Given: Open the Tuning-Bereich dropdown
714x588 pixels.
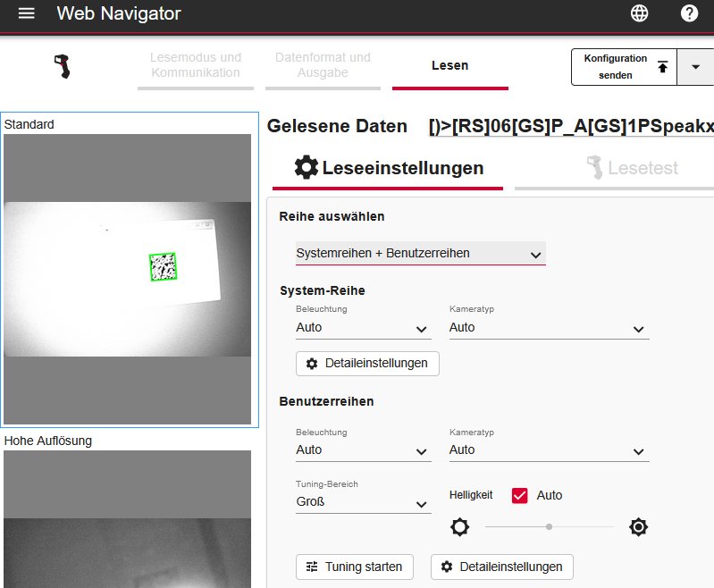Looking at the screenshot, I should [x=363, y=502].
